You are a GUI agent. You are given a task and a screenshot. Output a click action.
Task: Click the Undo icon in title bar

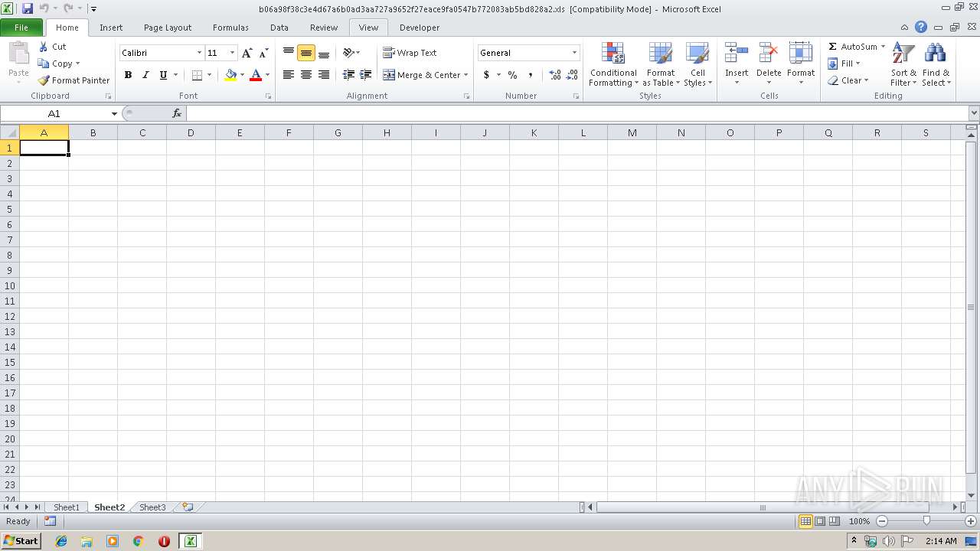click(x=44, y=8)
